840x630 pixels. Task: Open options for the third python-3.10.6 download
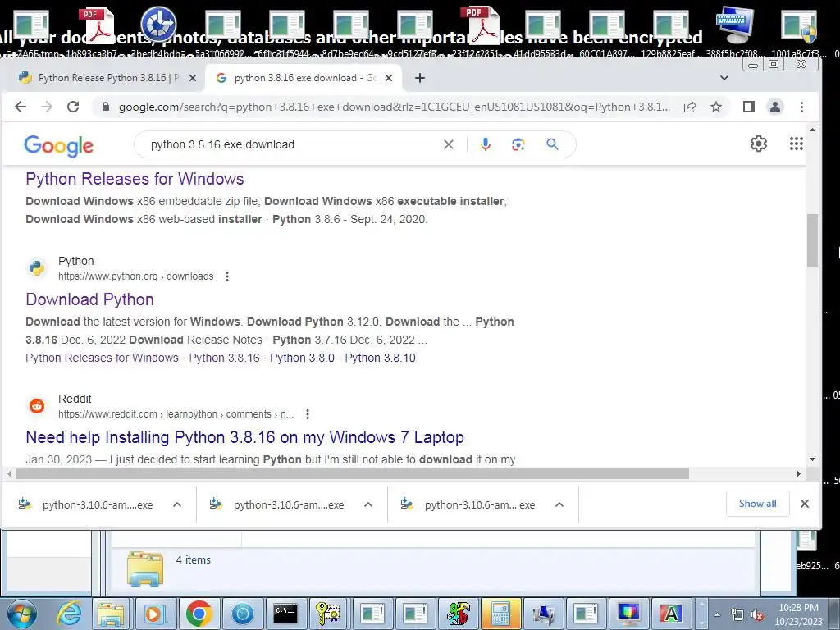[559, 504]
